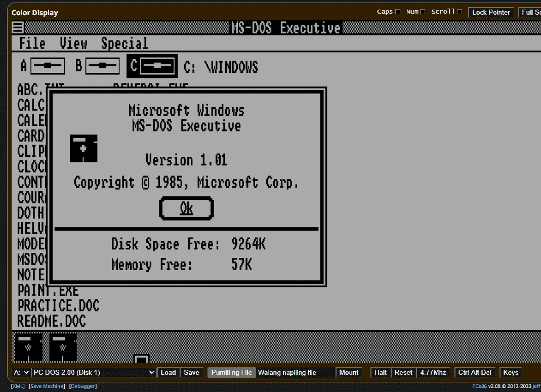This screenshot has width=541, height=392.
Task: Click the Color Display title label
Action: [34, 13]
